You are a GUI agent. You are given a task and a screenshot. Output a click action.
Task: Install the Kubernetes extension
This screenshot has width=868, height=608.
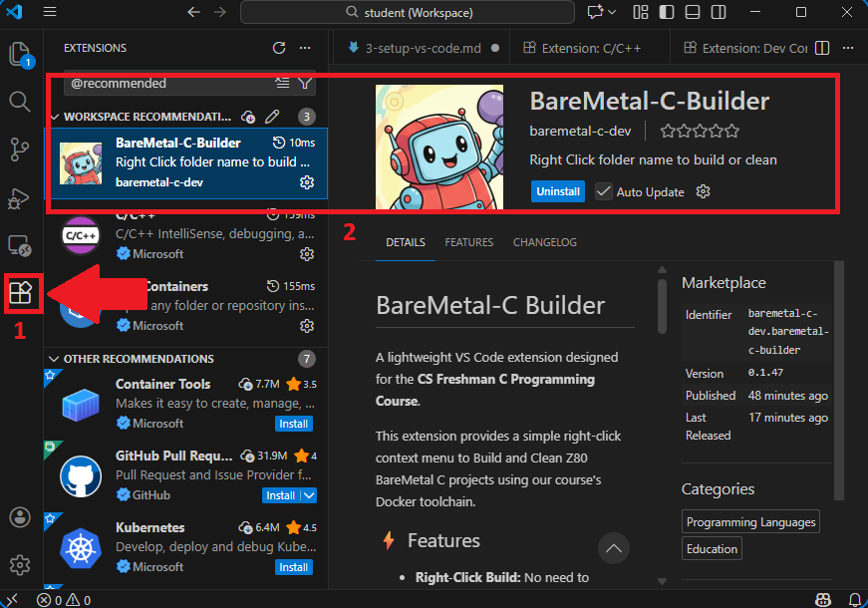click(293, 567)
